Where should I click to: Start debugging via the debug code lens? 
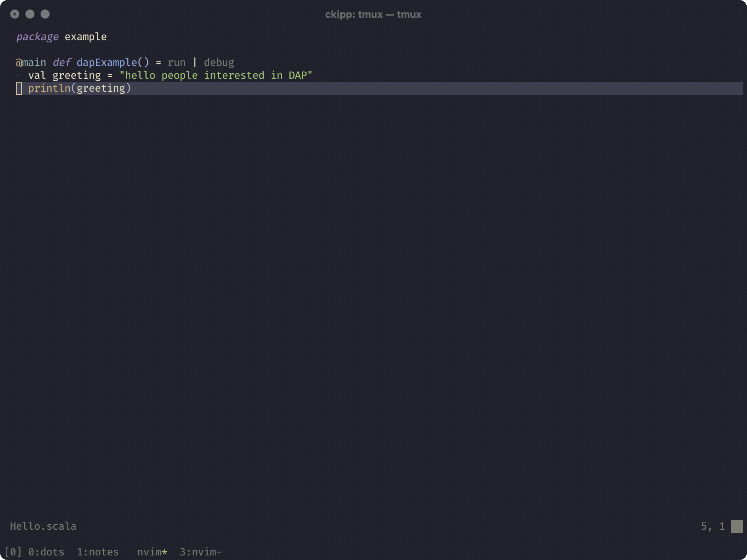tap(219, 63)
